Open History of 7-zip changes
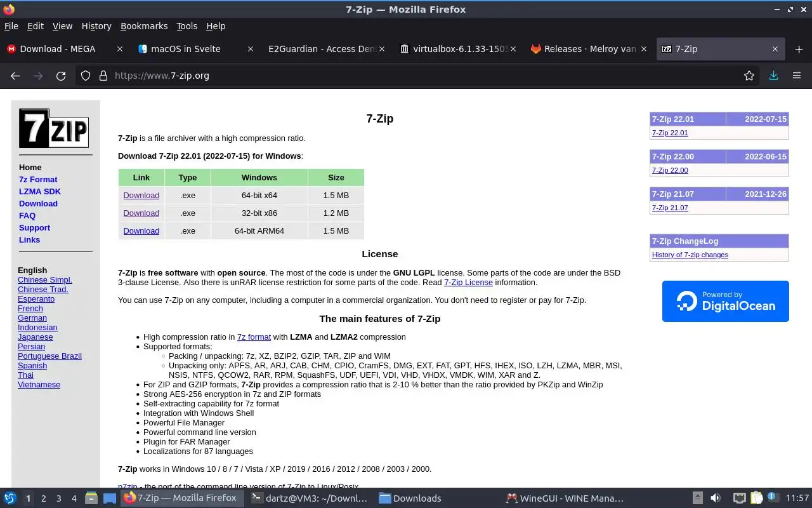The height and width of the screenshot is (508, 812). click(x=690, y=255)
